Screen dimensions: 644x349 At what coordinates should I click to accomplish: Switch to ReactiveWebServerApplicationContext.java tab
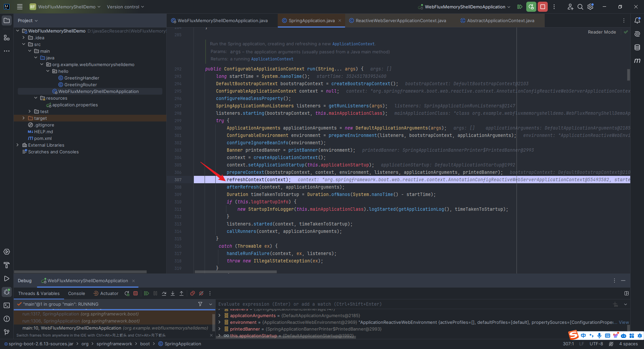point(400,20)
